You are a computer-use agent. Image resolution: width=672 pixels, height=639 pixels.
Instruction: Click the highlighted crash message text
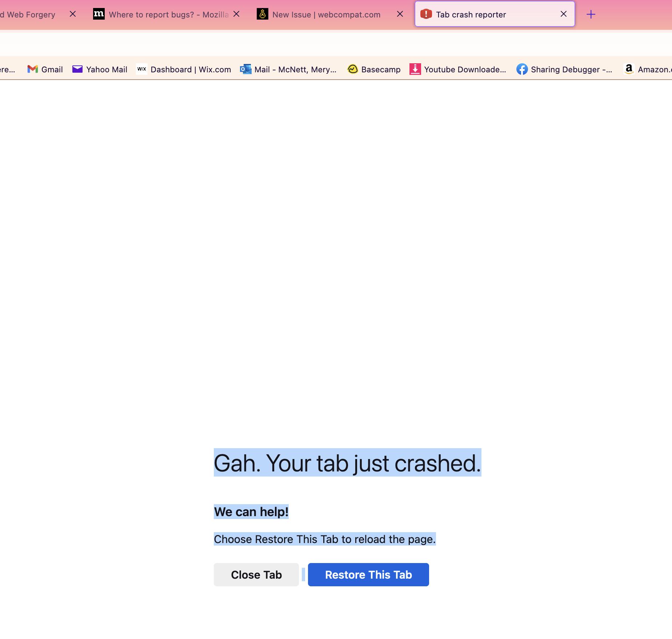[x=347, y=462]
